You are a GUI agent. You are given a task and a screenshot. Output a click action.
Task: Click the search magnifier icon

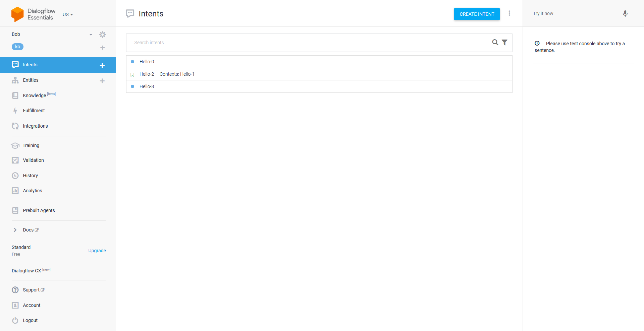(495, 42)
